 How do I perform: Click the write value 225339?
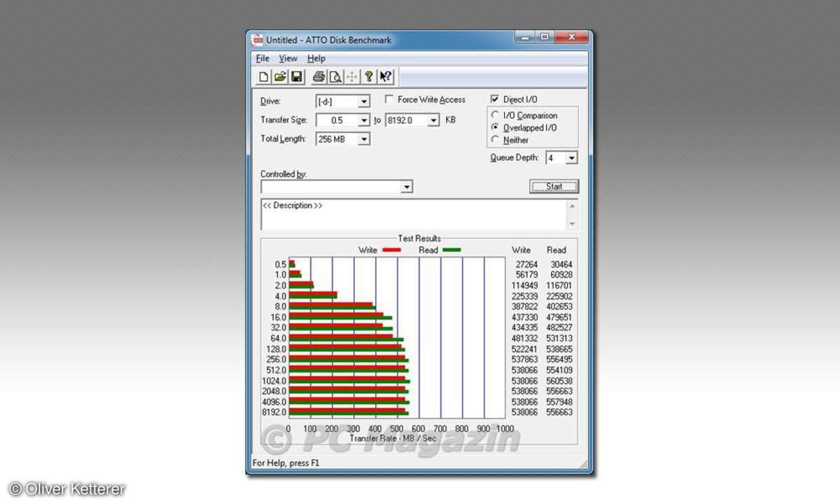click(x=524, y=297)
